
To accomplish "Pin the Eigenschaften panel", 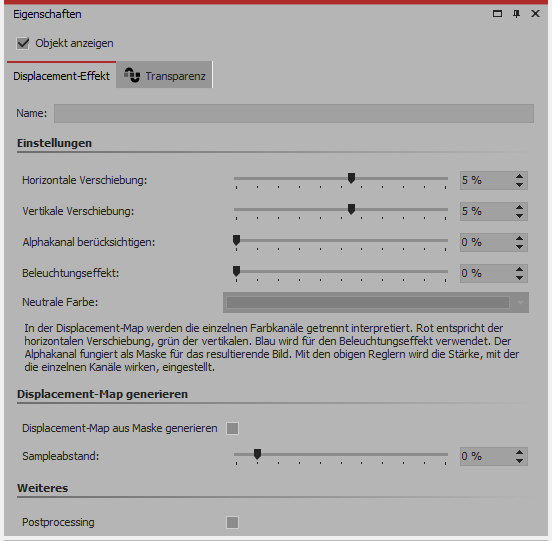I will [x=516, y=14].
